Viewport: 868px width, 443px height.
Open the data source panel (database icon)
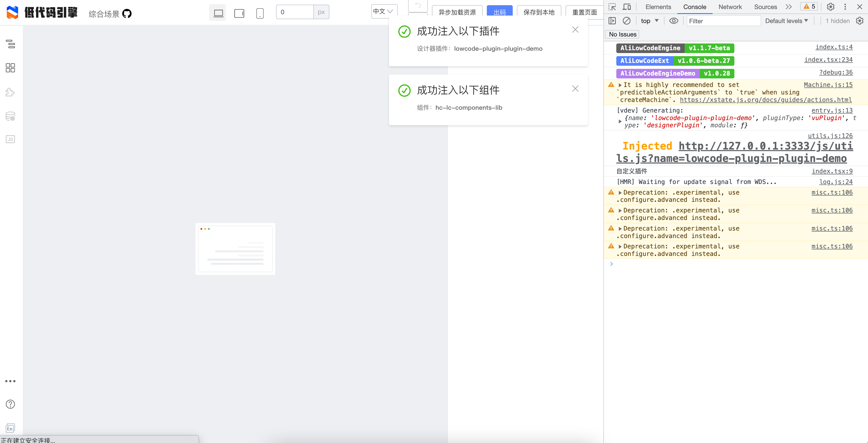tap(10, 116)
